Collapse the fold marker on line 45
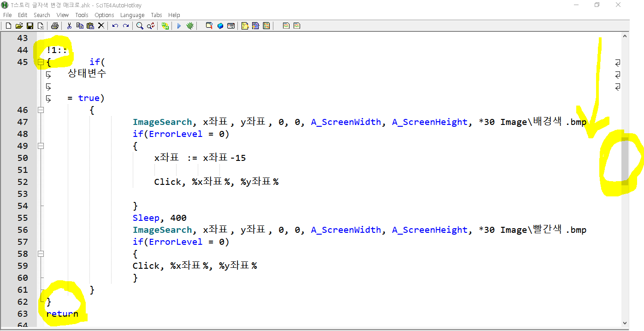The image size is (644, 331). click(41, 62)
